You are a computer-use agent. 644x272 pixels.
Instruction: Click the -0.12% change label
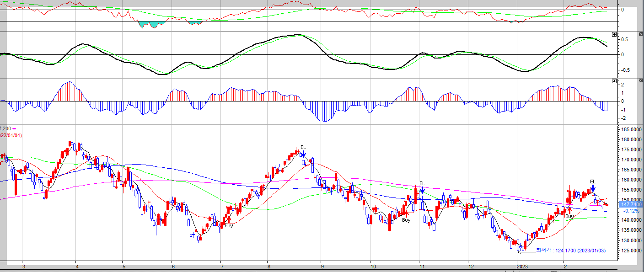pos(632,211)
